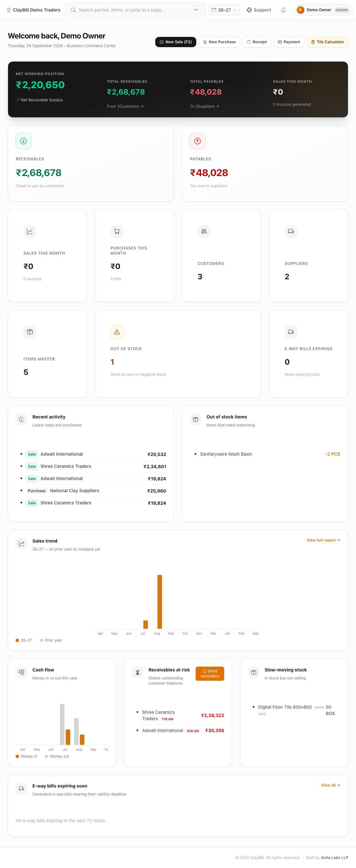Click the Receivables at risk hourglass icon
This screenshot has height=868, width=356.
tap(138, 672)
